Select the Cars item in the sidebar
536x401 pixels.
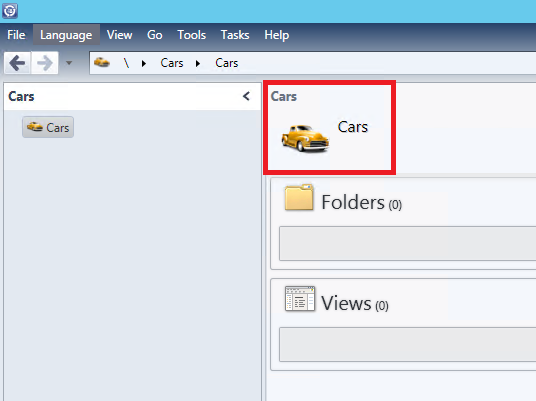(48, 127)
